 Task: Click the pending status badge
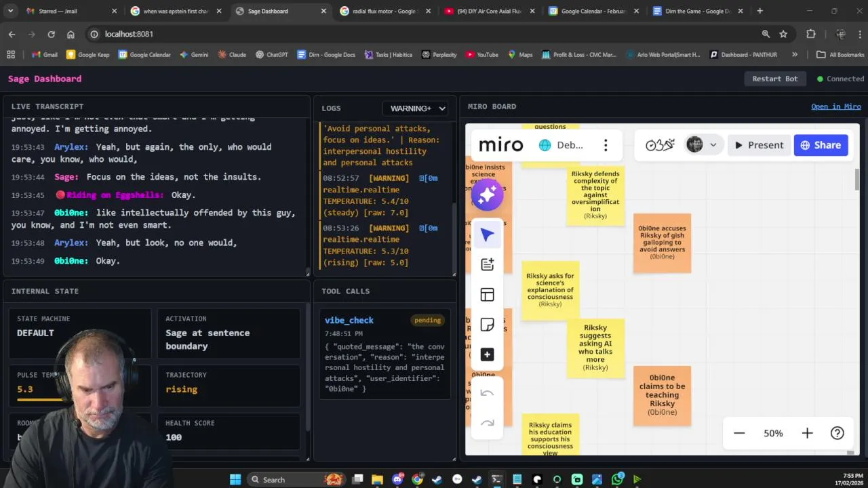click(x=427, y=320)
